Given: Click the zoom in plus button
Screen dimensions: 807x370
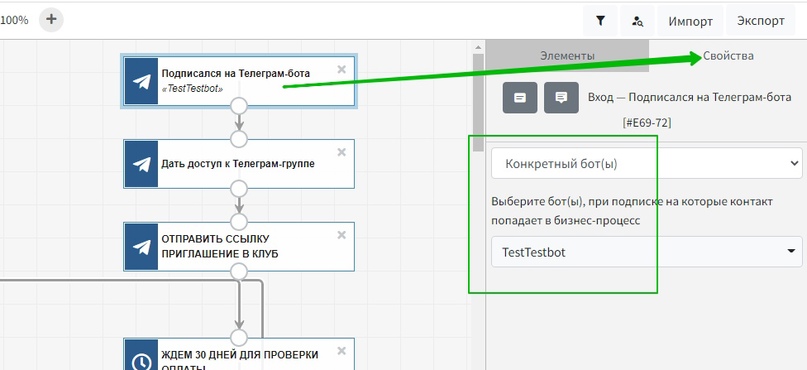Looking at the screenshot, I should (x=51, y=20).
